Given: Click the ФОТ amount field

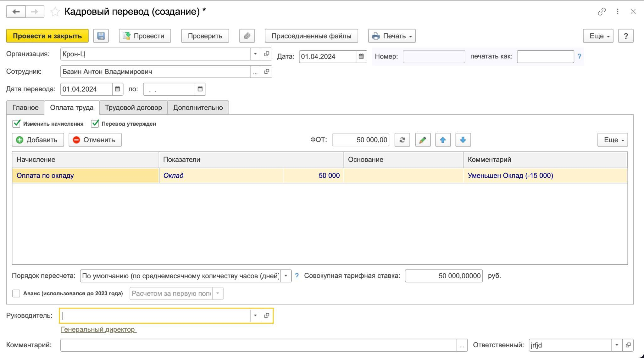Looking at the screenshot, I should 361,140.
